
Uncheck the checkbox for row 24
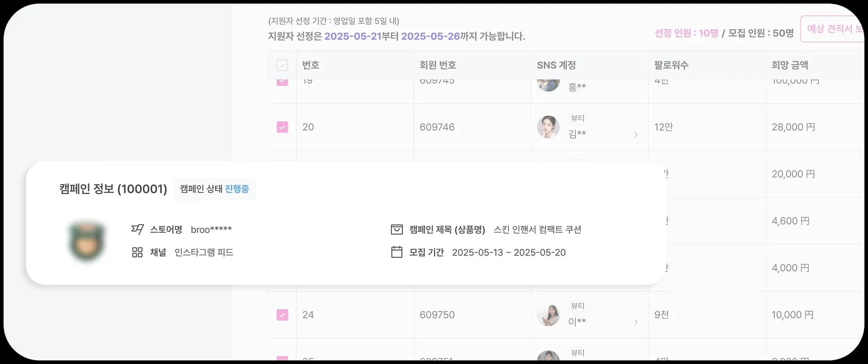(x=282, y=315)
